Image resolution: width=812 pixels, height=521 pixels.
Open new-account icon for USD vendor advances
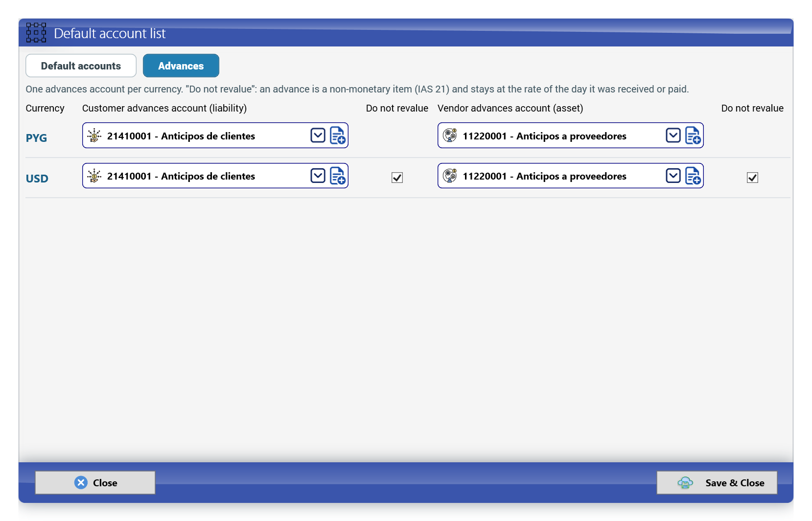point(693,176)
